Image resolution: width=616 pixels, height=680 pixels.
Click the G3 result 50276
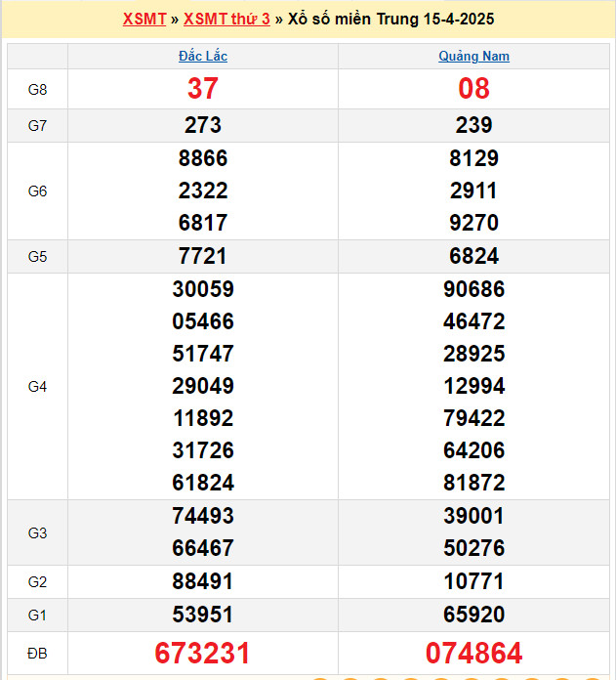tap(473, 548)
